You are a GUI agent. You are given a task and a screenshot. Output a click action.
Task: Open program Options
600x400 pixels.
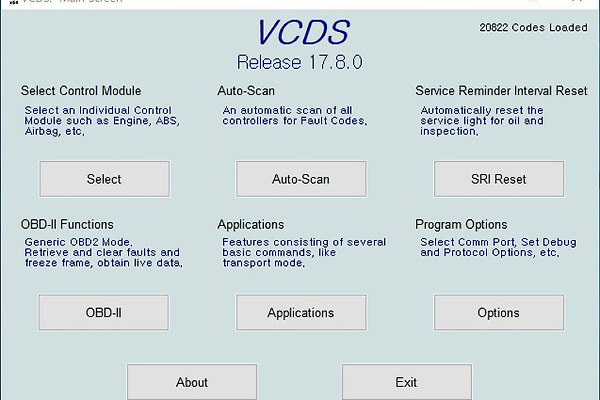point(498,312)
